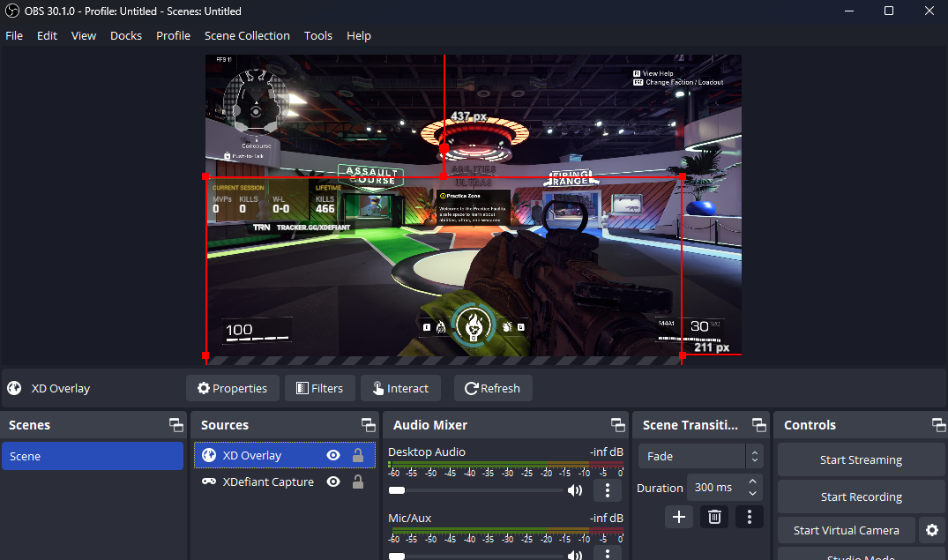Open transition properties three-dot menu
Image resolution: width=948 pixels, height=560 pixels.
click(x=749, y=517)
